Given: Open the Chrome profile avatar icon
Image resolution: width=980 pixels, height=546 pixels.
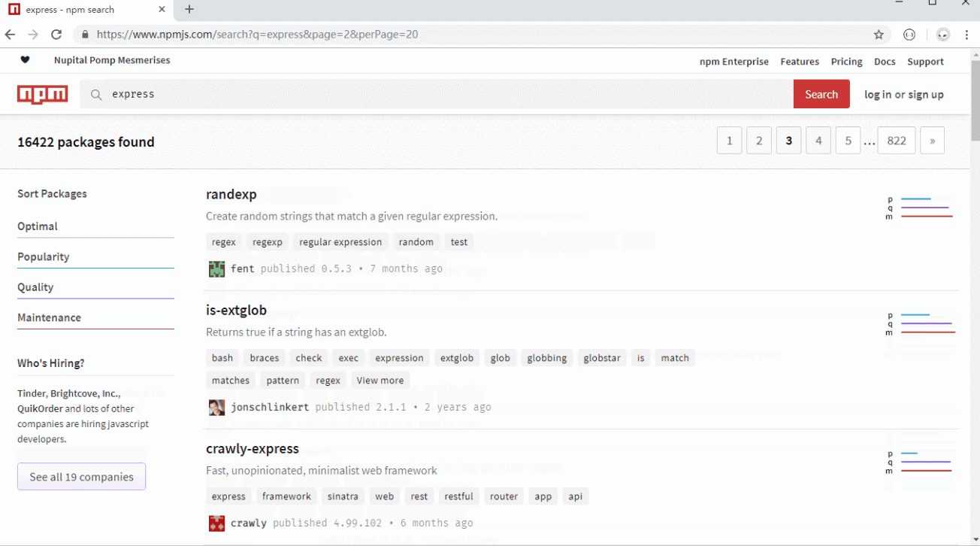Looking at the screenshot, I should (943, 35).
